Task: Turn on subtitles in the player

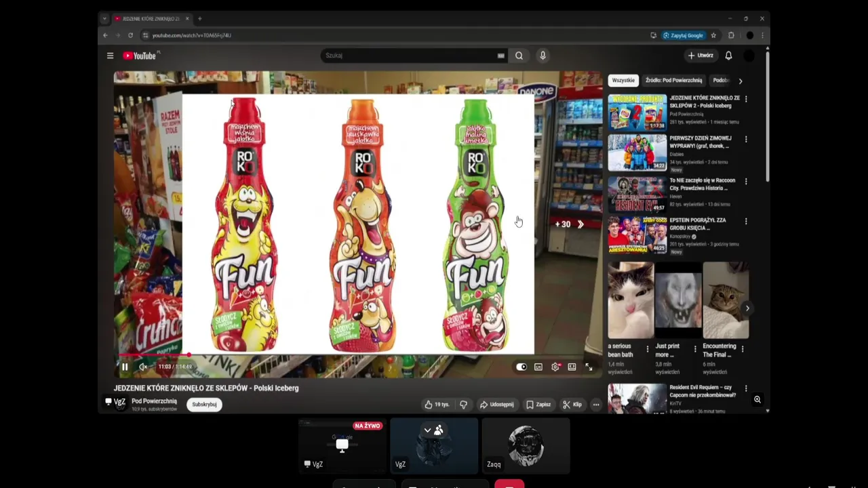Action: (538, 367)
